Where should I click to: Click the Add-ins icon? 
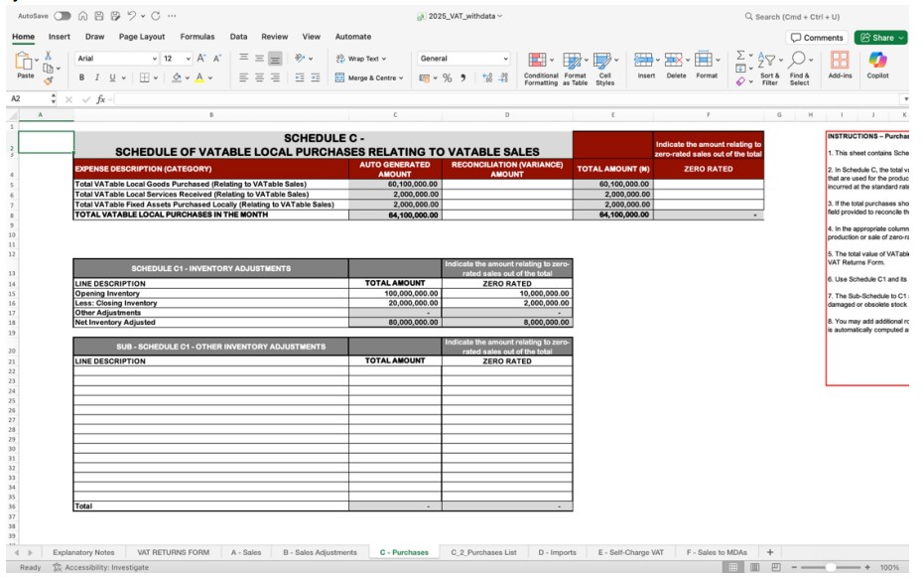[840, 65]
